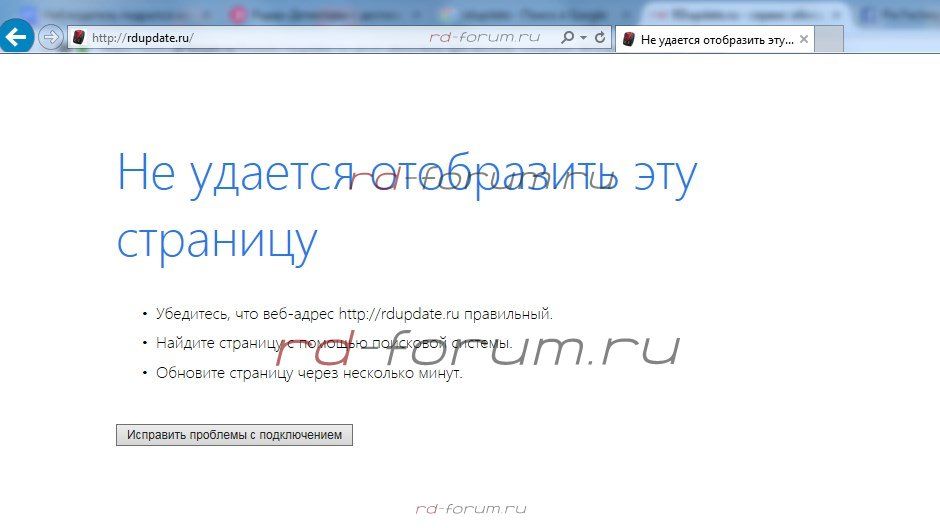Click the Forward navigation arrow
940x528 pixels.
coord(50,38)
